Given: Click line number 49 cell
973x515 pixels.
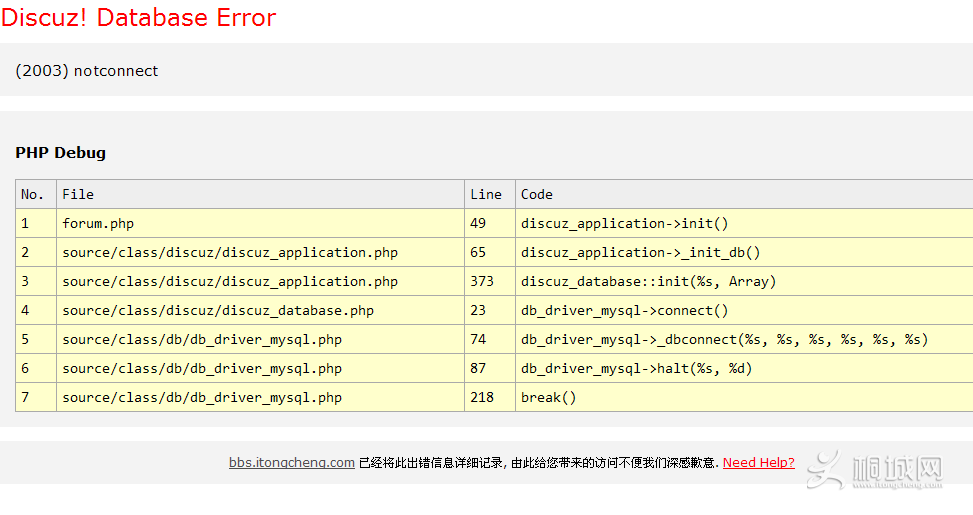Looking at the screenshot, I should 490,223.
